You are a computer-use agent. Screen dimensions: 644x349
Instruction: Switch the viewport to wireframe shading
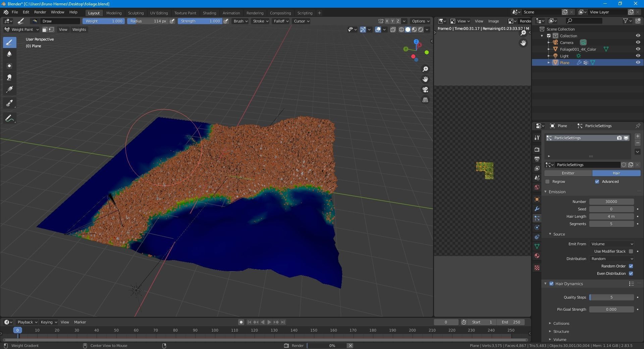[x=401, y=30]
